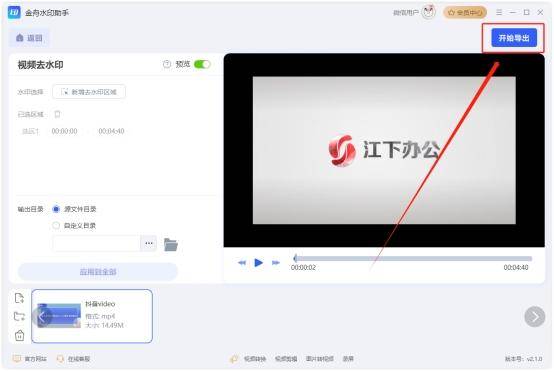Open the browse path ellipsis button
This screenshot has width=554, height=372.
[149, 243]
